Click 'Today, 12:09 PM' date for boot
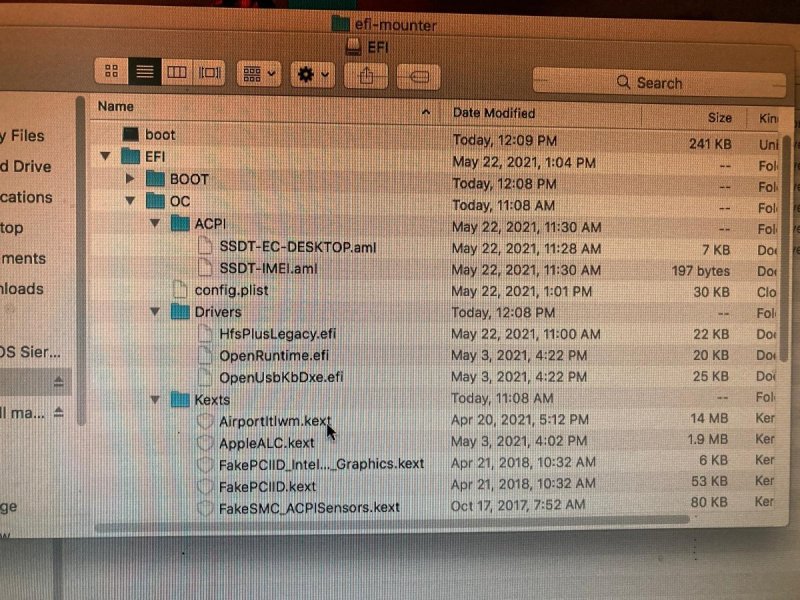This screenshot has height=600, width=800. (505, 140)
